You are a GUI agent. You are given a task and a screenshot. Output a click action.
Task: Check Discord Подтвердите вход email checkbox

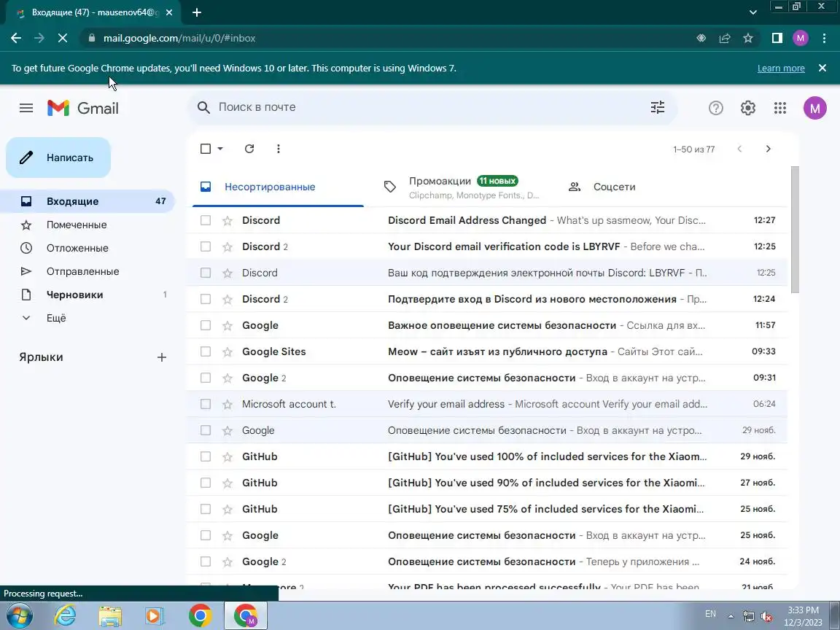click(x=206, y=299)
